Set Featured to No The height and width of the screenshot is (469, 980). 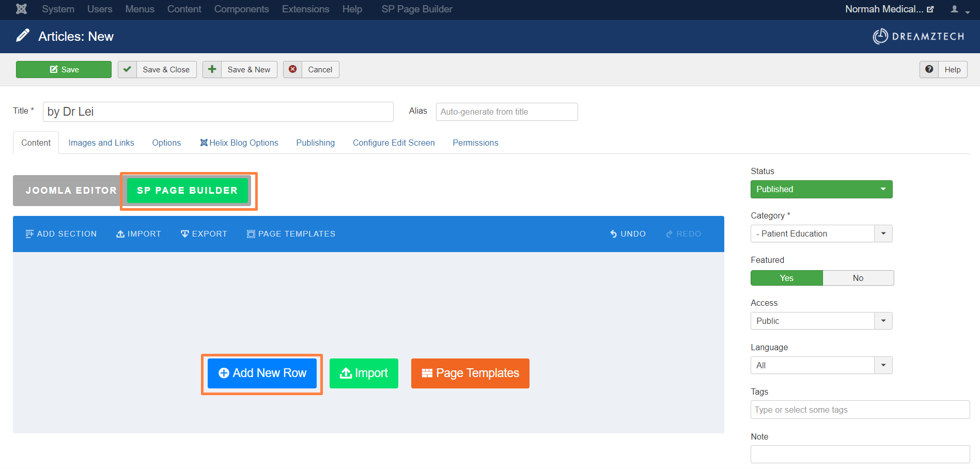(x=858, y=278)
